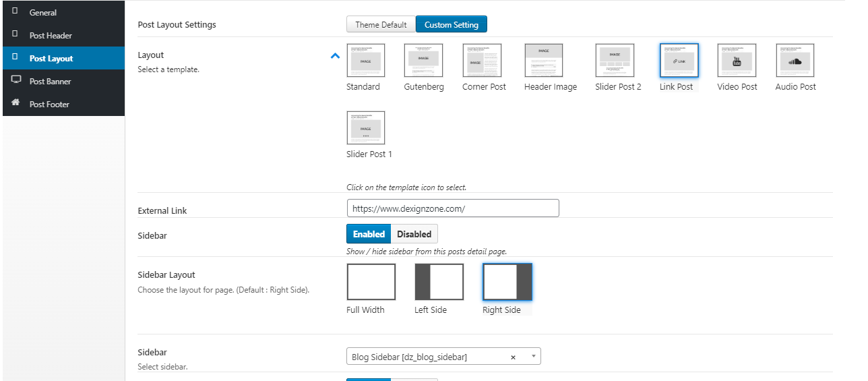The height and width of the screenshot is (381, 868).
Task: Collapse the Layout section with chevron arrow
Action: tap(335, 56)
